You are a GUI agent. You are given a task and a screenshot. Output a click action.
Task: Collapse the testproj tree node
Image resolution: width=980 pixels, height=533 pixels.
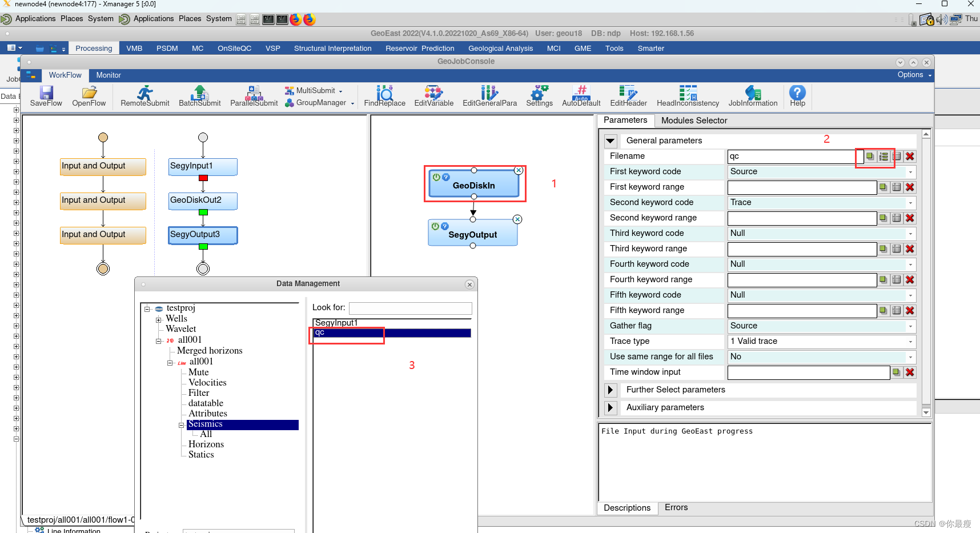(147, 309)
